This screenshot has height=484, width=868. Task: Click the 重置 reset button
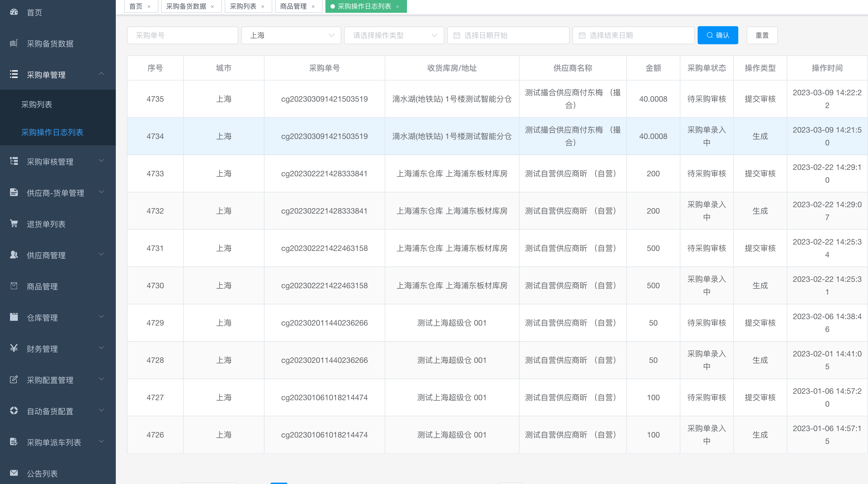pyautogui.click(x=762, y=35)
